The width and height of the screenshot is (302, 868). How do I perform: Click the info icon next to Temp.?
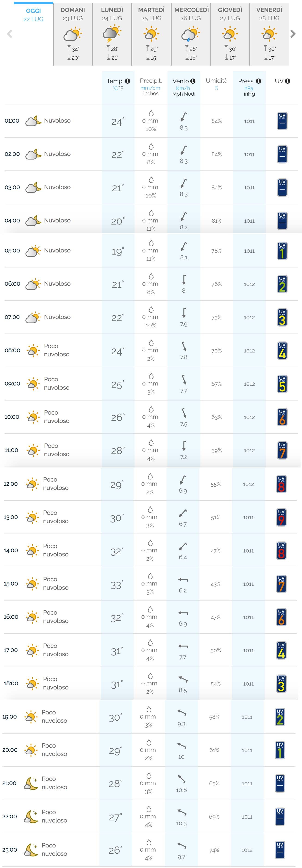coord(128,81)
